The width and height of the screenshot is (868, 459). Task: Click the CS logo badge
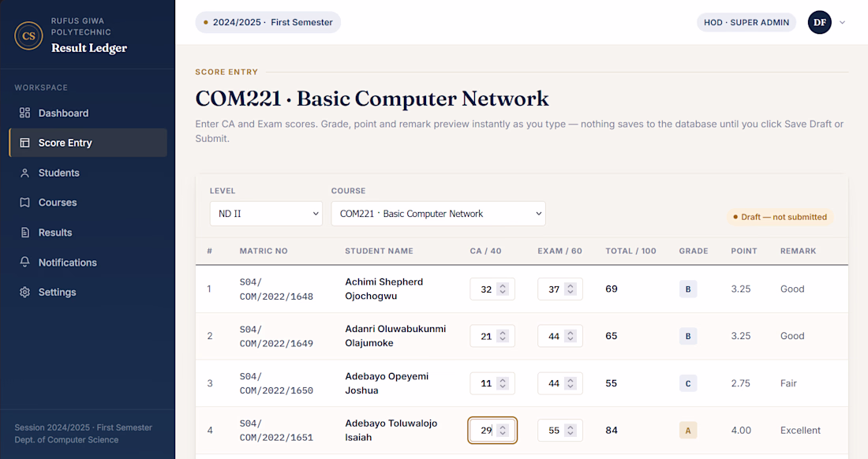[28, 36]
